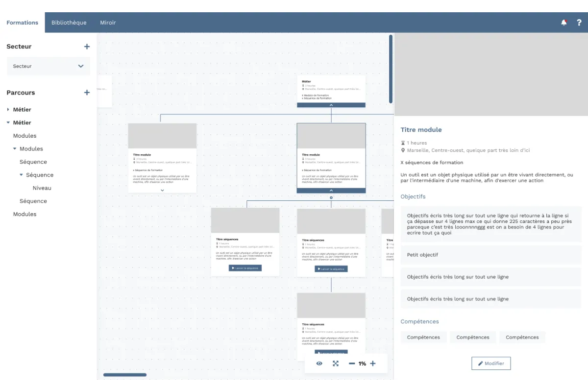Click the Compétences chip in the right panel
Viewport: 588px width, 392px height.
[x=423, y=337]
